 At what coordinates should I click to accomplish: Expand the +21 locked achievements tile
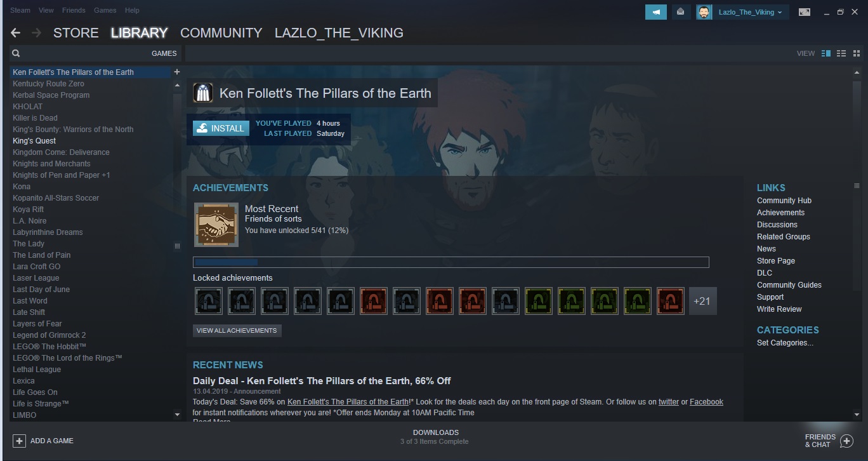[702, 301]
